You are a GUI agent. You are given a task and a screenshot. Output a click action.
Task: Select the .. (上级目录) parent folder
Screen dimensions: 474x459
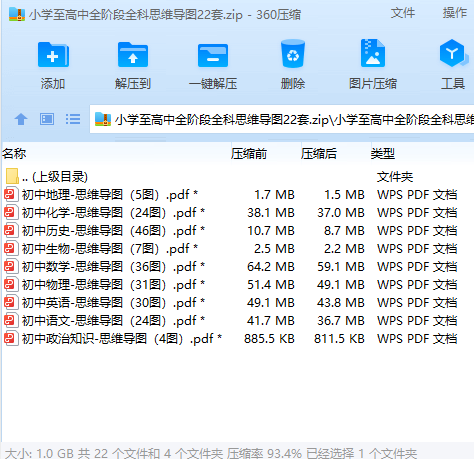pos(47,177)
